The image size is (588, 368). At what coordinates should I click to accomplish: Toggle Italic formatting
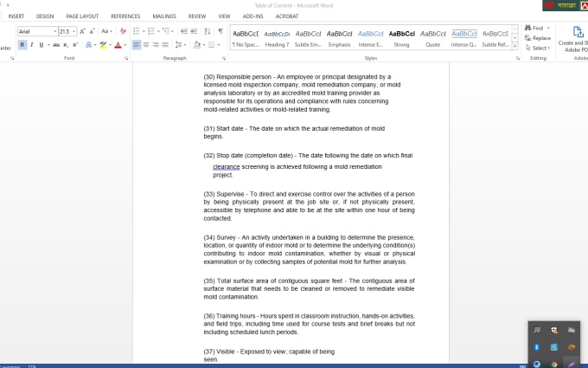31,45
